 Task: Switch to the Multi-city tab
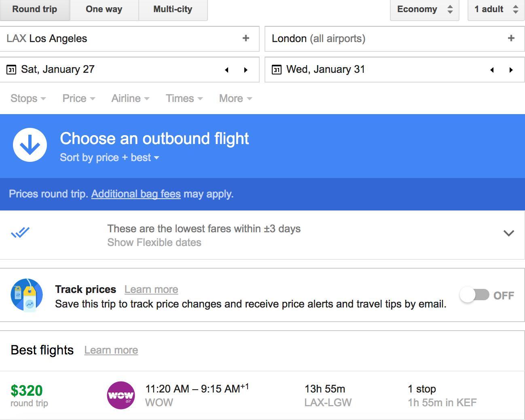(173, 8)
